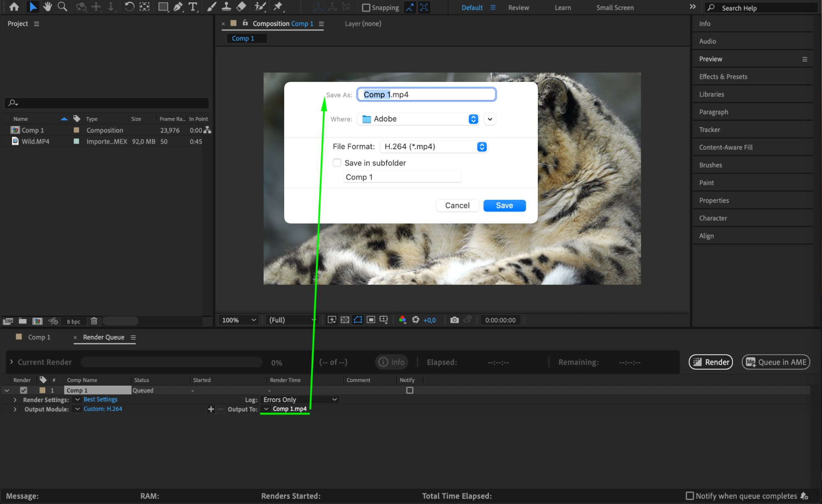Switch to the Review workspace
822x504 pixels.
518,7
